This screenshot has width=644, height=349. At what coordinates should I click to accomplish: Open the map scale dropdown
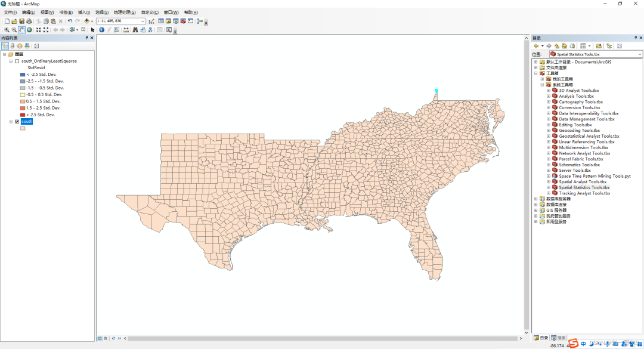[x=143, y=21]
